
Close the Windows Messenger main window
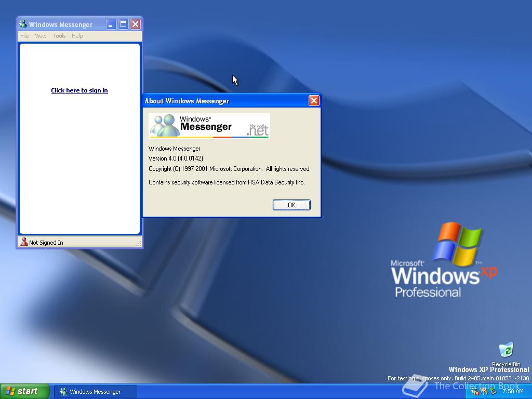coord(136,24)
